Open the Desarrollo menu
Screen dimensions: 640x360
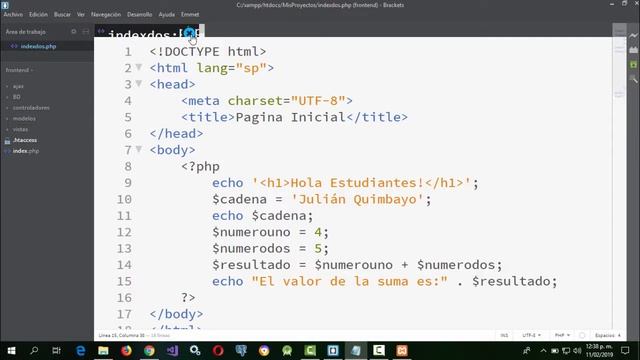pyautogui.click(x=140, y=14)
